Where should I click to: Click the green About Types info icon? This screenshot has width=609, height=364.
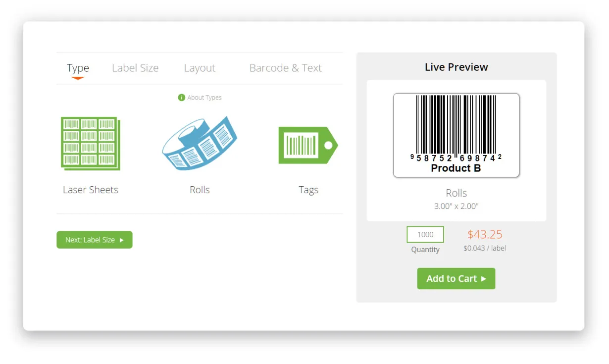(181, 98)
